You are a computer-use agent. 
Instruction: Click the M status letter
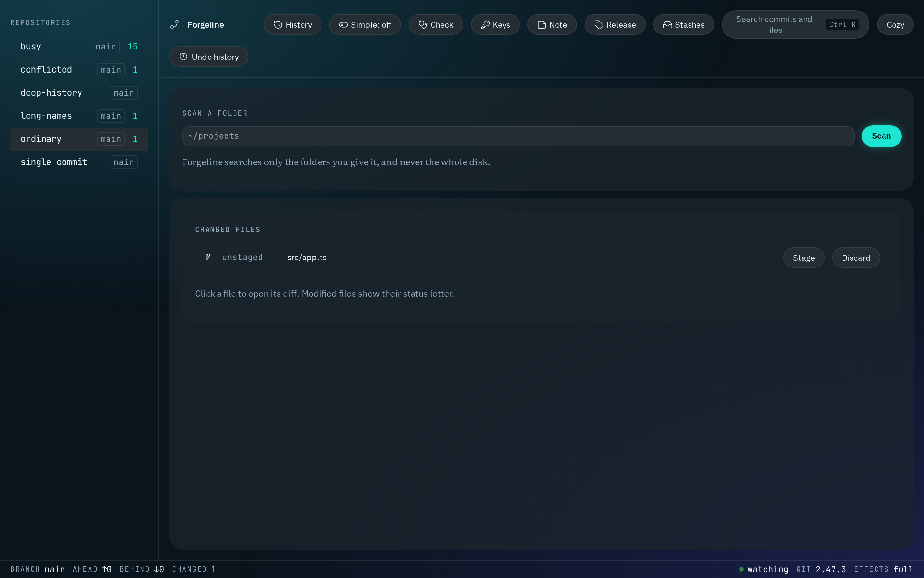(x=209, y=257)
